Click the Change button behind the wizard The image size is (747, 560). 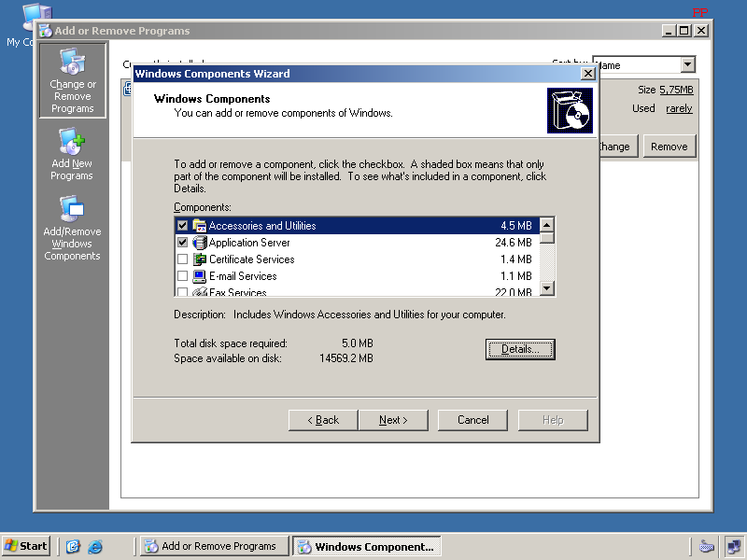(618, 147)
